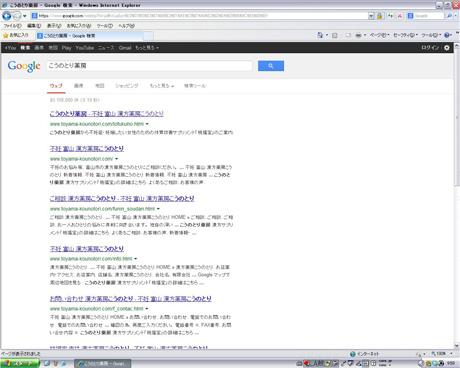Viewport: 460px width, 368px height.
Task: Click the Google logo
Action: point(24,66)
